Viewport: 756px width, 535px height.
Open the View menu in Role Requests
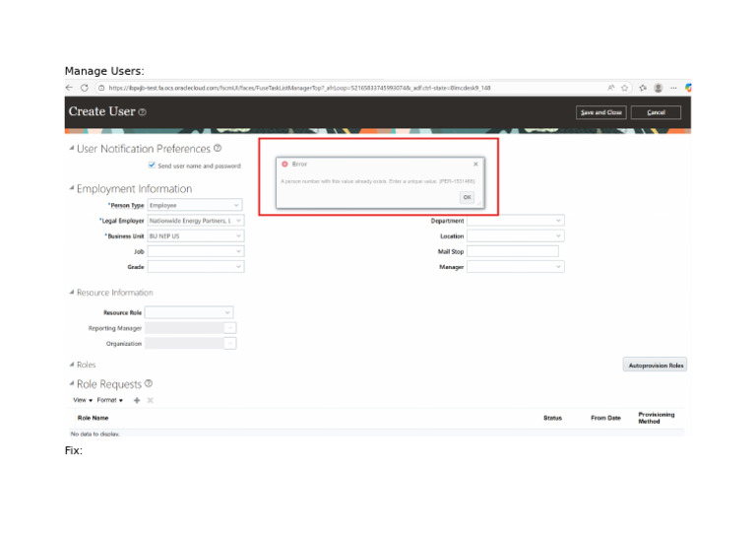(83, 400)
